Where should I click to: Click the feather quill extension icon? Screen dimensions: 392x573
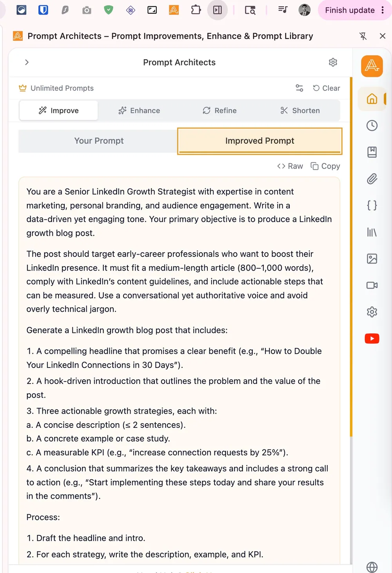click(x=65, y=10)
